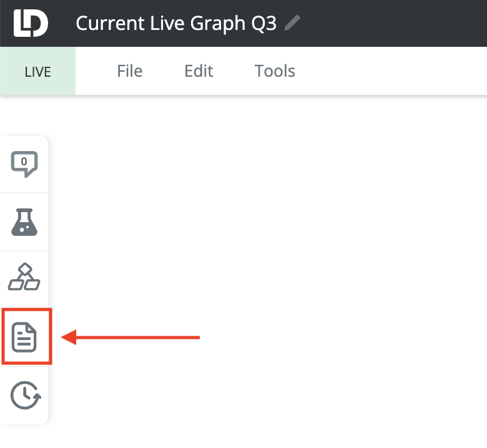Open the comments panel icon
Screen dimensions: 487x448
click(x=24, y=164)
